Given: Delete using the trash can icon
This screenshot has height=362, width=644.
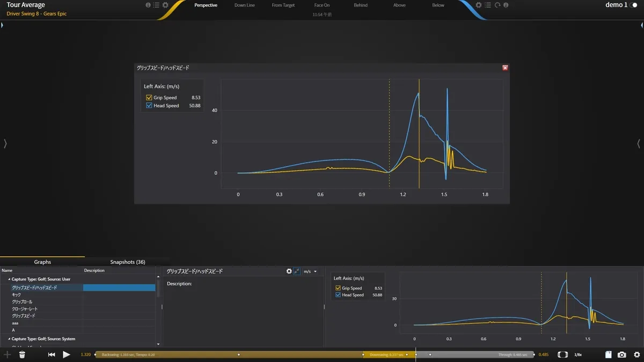Looking at the screenshot, I should click(22, 354).
